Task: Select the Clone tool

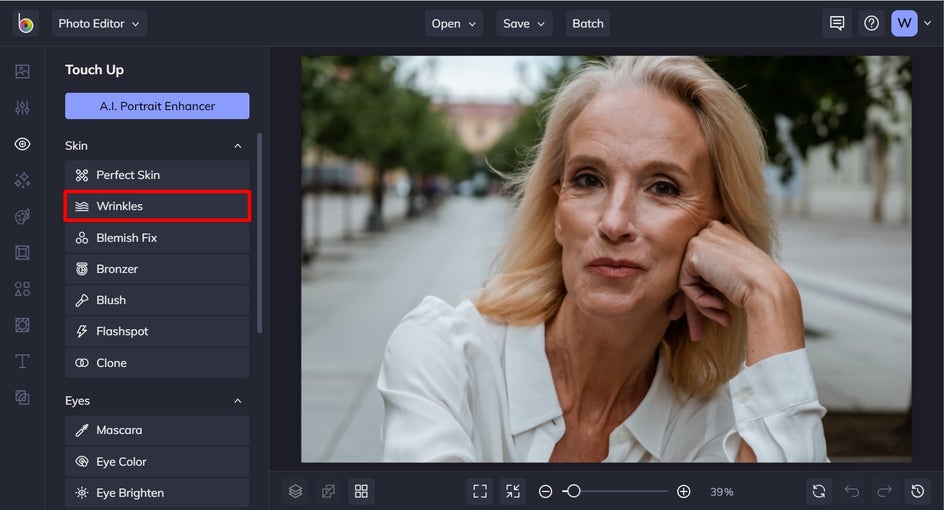Action: pyautogui.click(x=157, y=363)
